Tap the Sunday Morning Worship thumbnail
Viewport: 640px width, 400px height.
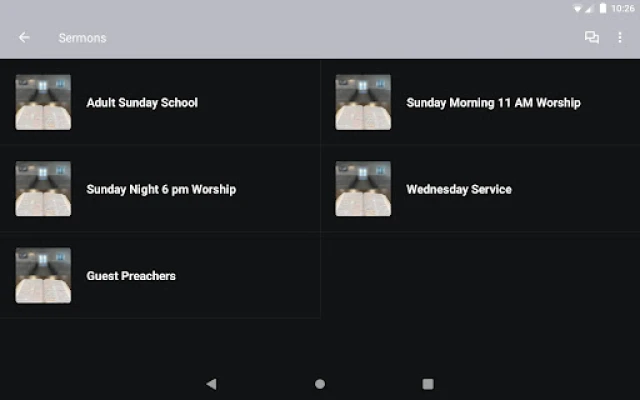coord(363,102)
